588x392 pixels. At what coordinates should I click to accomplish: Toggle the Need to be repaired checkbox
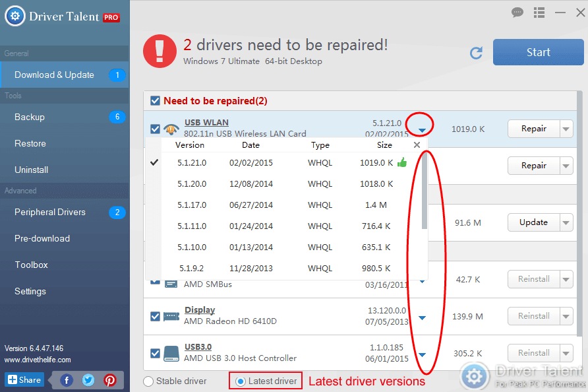coord(155,100)
